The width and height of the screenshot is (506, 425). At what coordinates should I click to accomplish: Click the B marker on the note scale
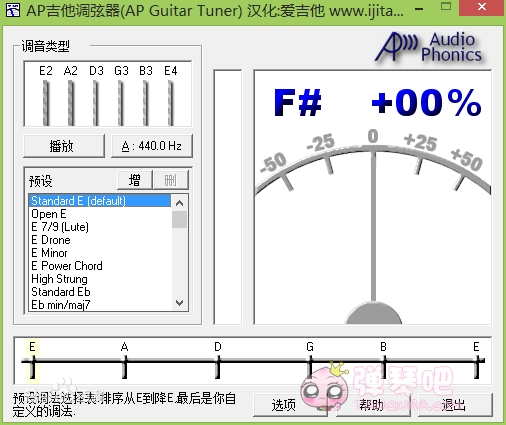[x=384, y=361]
